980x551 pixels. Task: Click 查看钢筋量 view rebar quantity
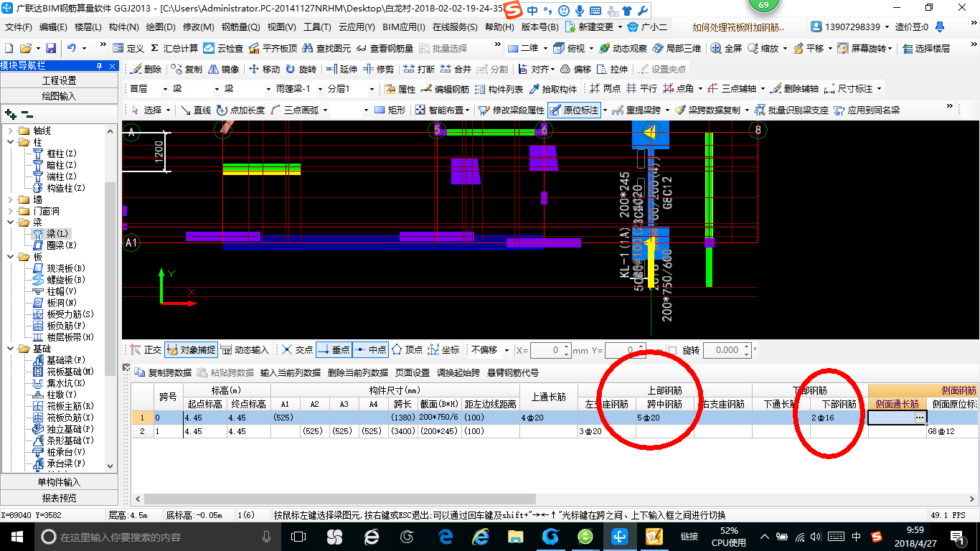(385, 48)
